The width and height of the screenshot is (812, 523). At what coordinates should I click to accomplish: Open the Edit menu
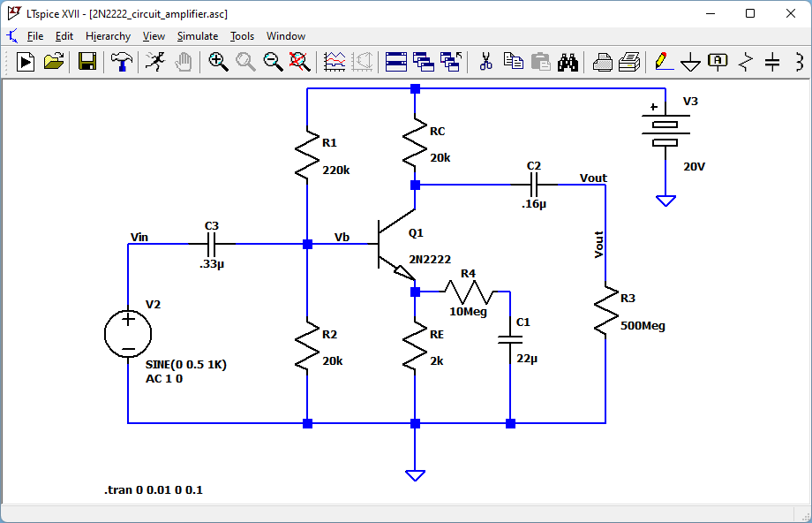(x=64, y=36)
